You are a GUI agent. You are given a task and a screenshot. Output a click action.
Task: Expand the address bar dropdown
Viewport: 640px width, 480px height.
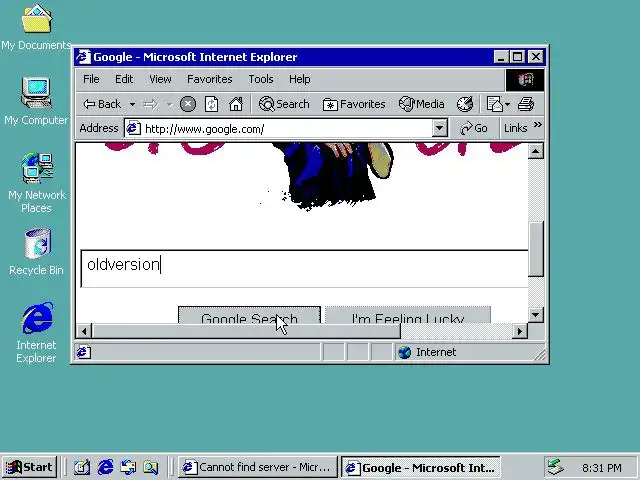[x=439, y=129]
